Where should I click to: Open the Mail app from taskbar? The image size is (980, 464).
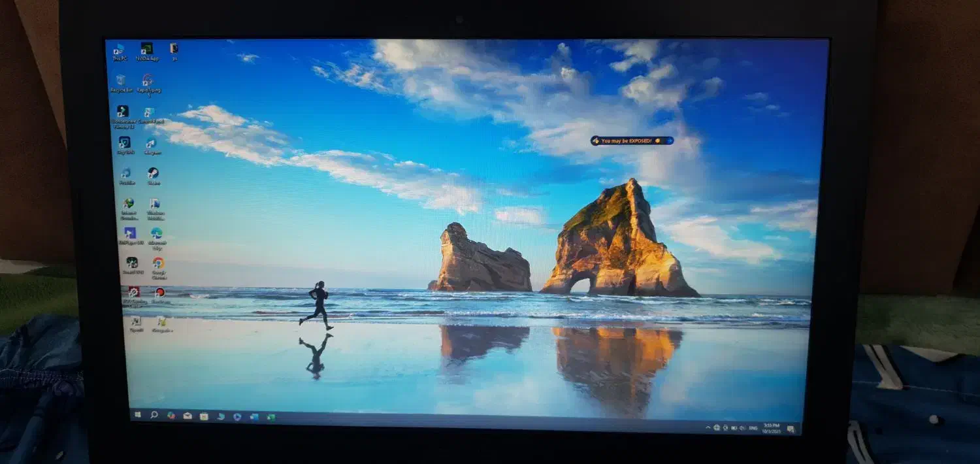(187, 416)
